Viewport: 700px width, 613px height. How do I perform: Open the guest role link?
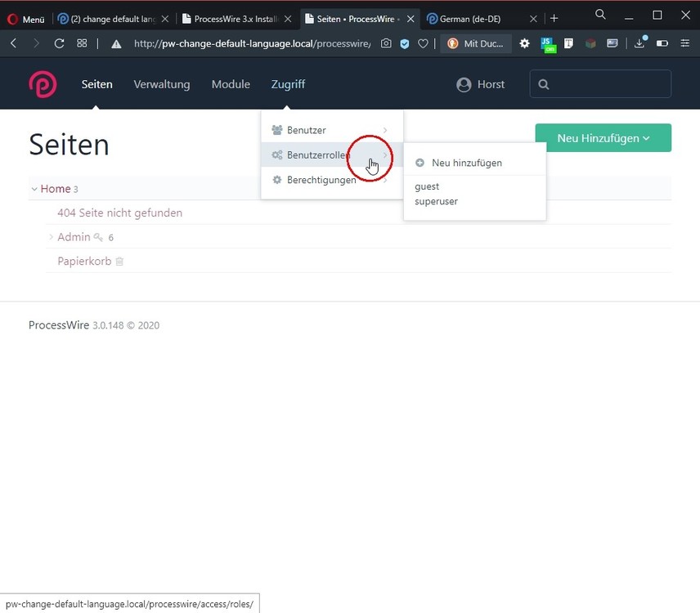(x=427, y=186)
